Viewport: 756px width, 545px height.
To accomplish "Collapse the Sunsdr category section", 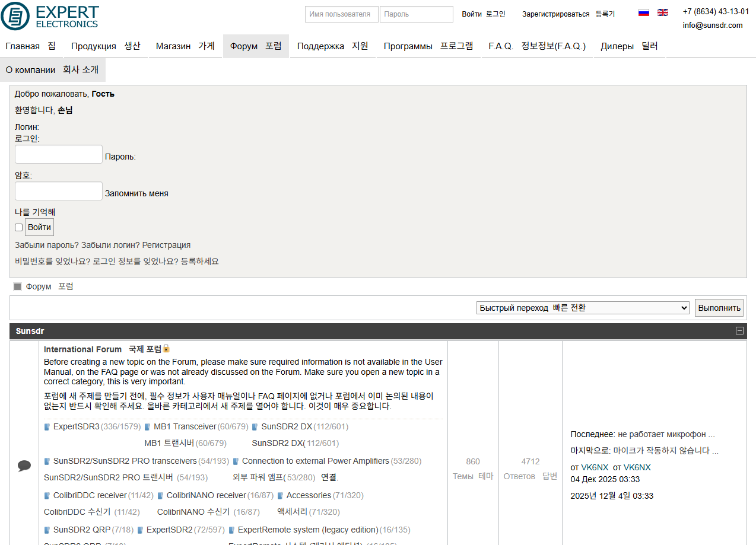I will coord(739,331).
